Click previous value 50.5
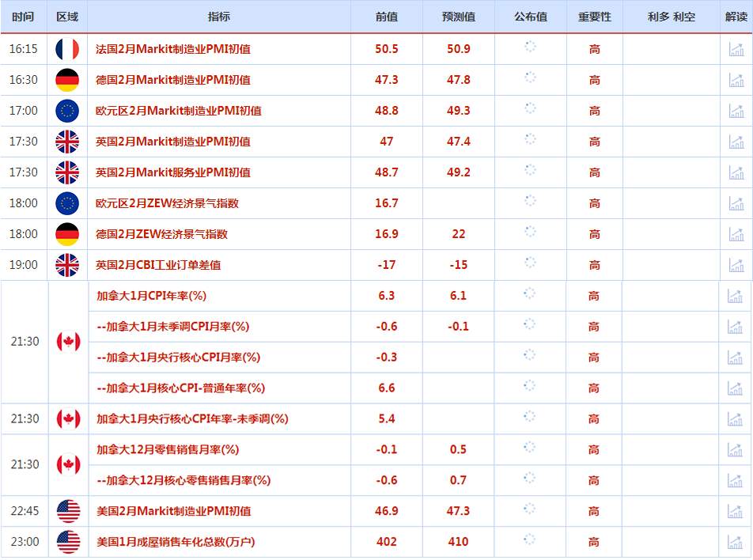Screen dimensions: 753x560 point(387,49)
